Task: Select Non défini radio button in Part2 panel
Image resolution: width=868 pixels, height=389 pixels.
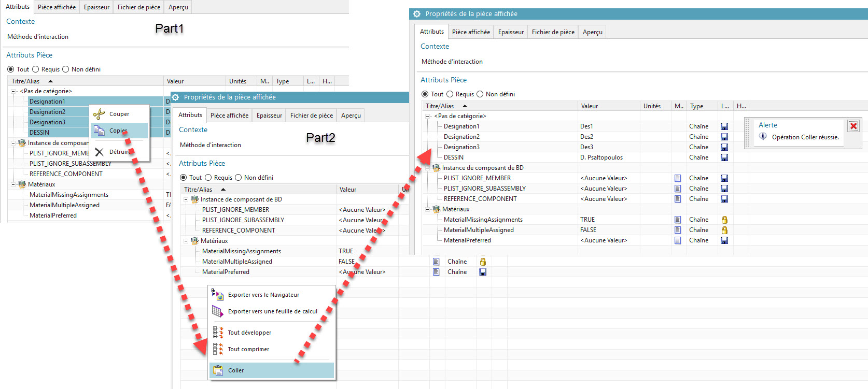Action: click(239, 178)
